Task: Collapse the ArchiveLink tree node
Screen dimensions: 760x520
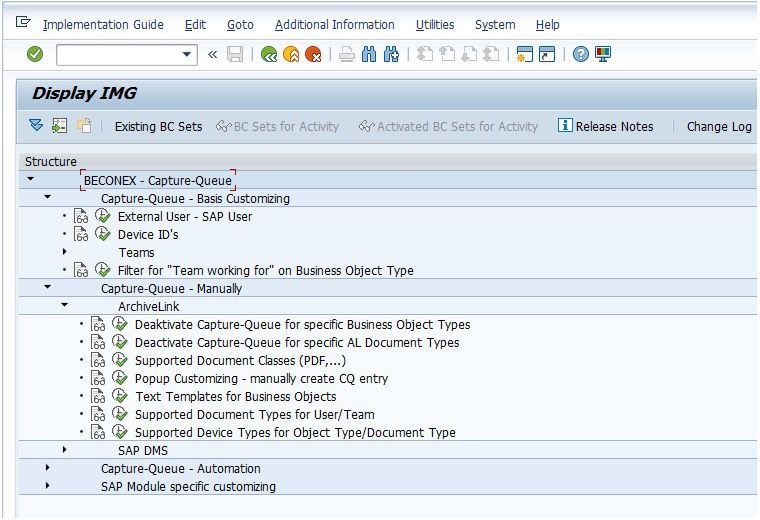Action: pos(64,305)
